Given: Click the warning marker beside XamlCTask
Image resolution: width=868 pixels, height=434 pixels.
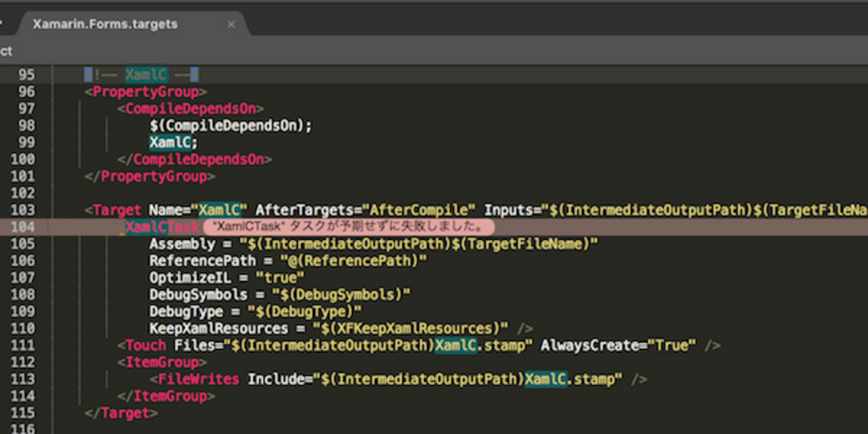Looking at the screenshot, I should 122,230.
